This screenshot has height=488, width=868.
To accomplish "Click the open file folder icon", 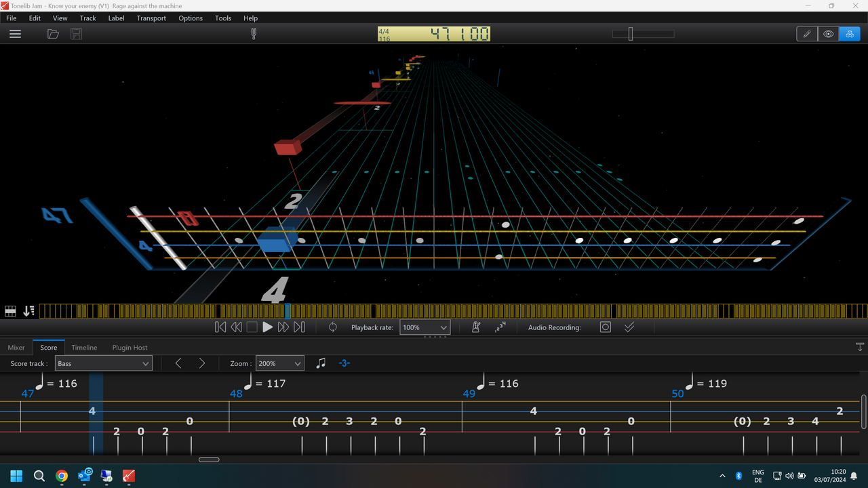I will click(53, 34).
